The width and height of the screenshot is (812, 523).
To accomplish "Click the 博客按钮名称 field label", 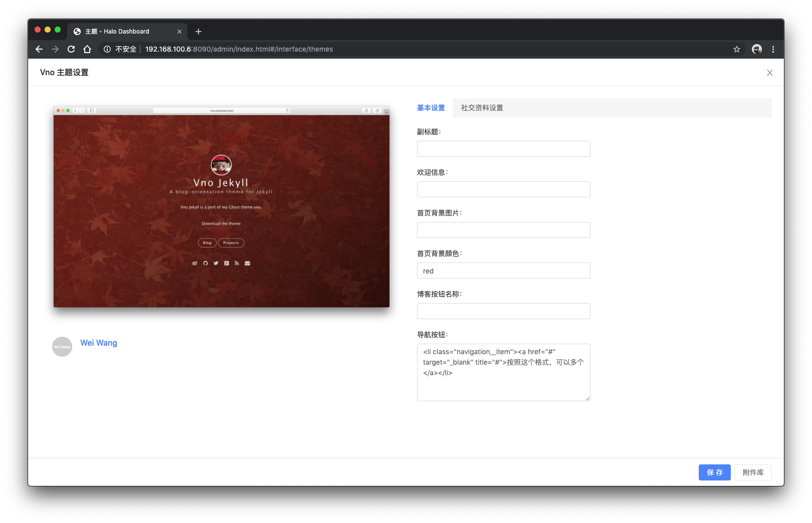I will 439,294.
